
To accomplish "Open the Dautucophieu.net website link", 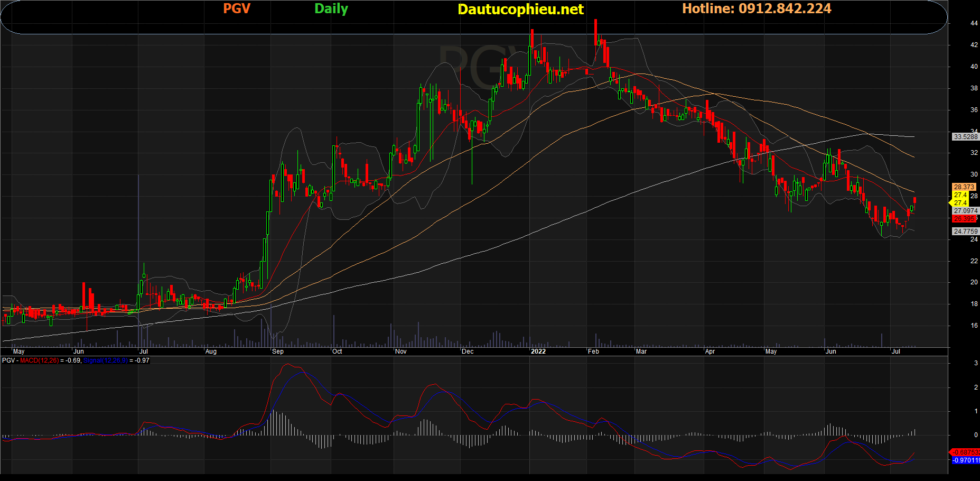I will coord(520,10).
